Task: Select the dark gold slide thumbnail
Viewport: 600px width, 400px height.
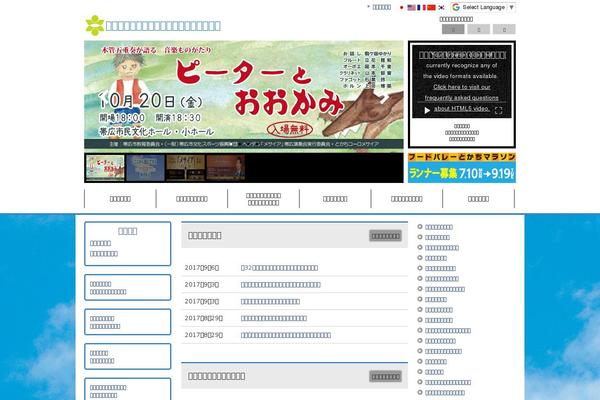Action: (186, 168)
